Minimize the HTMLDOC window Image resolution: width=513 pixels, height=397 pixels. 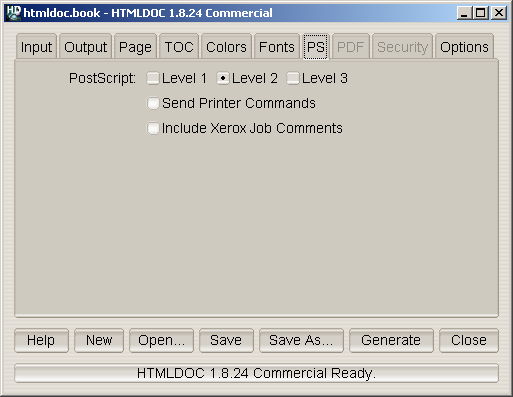click(464, 13)
